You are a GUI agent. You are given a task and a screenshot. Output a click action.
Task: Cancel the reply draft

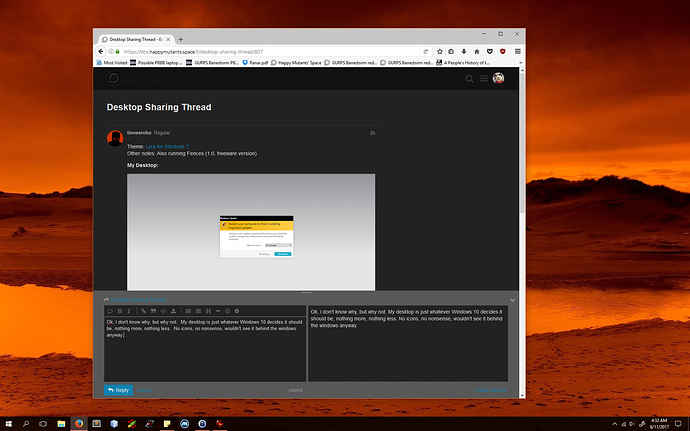coord(144,390)
